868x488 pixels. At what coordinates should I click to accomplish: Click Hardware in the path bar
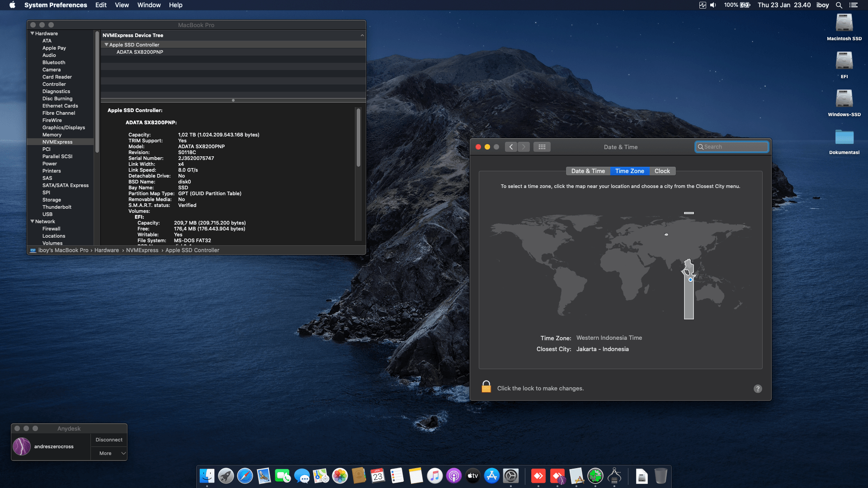tap(107, 250)
